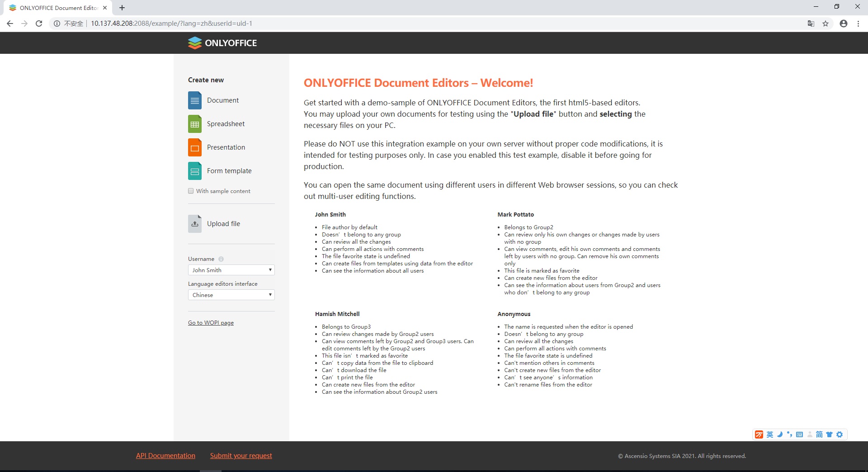Go back to the previous browser page
The width and height of the screenshot is (868, 472).
tap(10, 24)
